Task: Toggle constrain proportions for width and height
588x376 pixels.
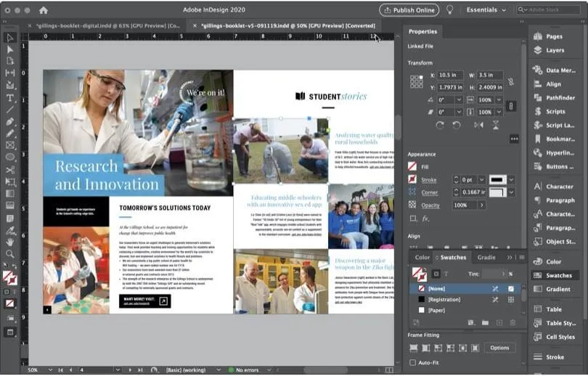Action: 511,81
